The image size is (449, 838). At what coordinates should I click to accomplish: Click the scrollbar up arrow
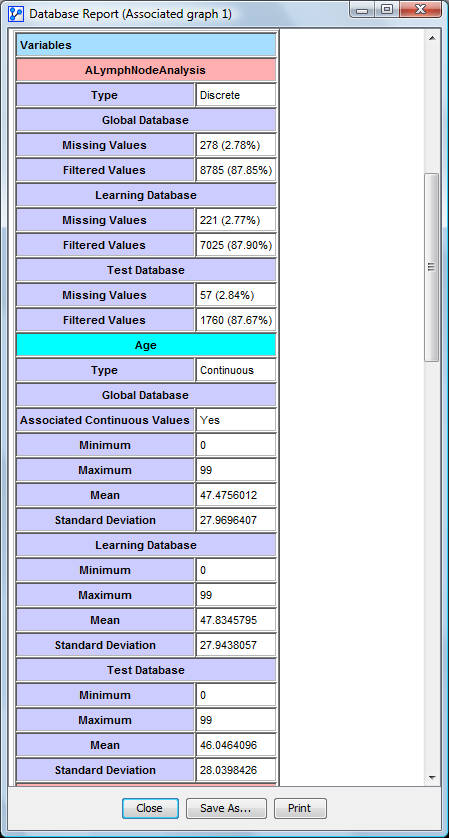pyautogui.click(x=431, y=38)
